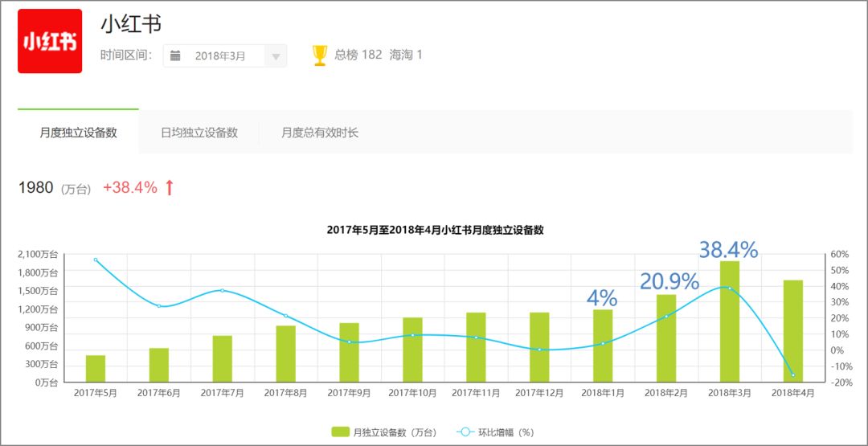The image size is (868, 446).
Task: Click the 2017年5月 green bar
Action: click(96, 369)
